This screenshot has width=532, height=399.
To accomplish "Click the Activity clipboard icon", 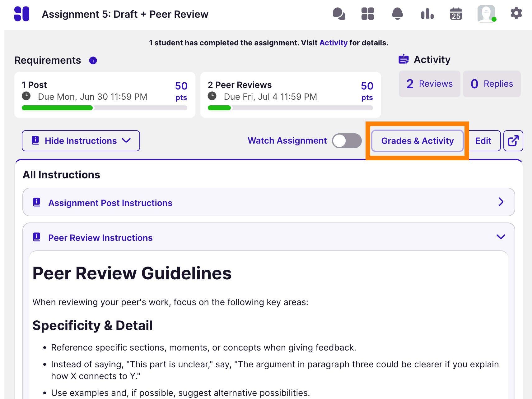I will (404, 59).
